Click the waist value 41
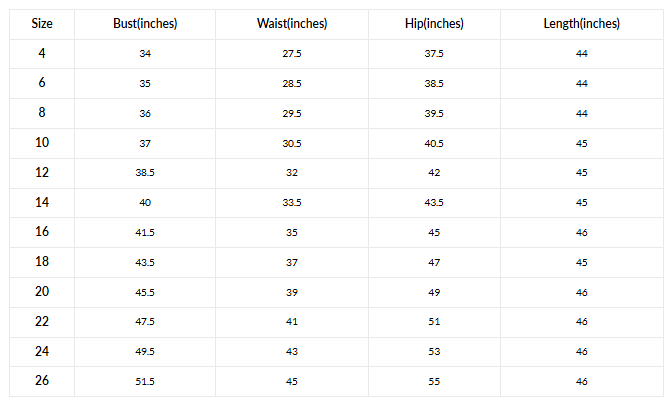This screenshot has width=672, height=403. pyautogui.click(x=292, y=322)
